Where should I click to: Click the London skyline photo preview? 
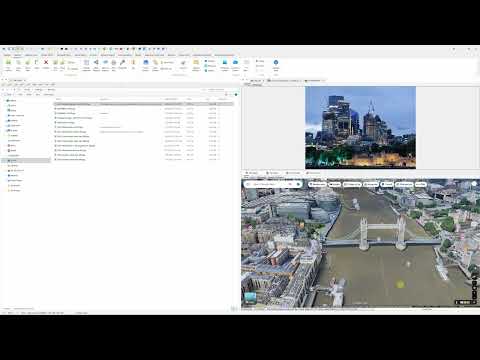coord(360,127)
